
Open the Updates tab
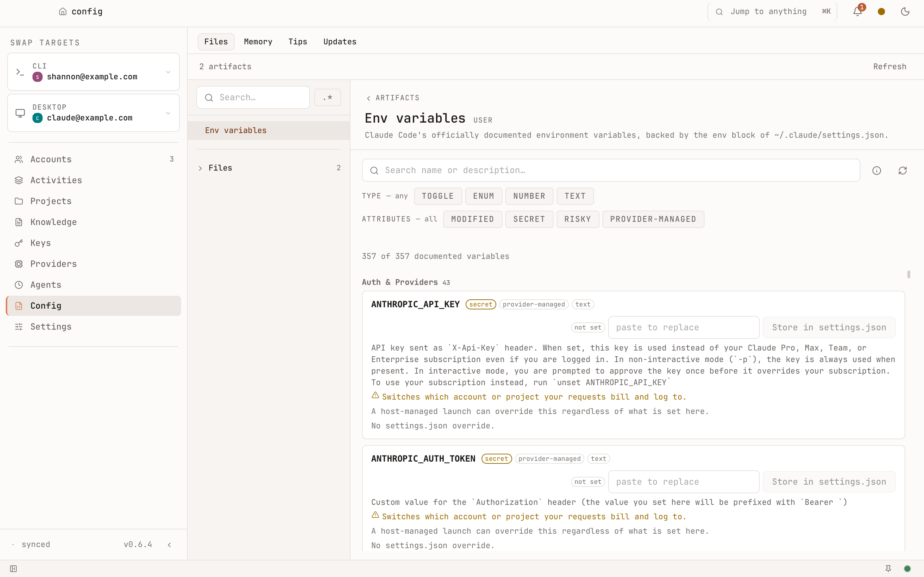point(340,41)
